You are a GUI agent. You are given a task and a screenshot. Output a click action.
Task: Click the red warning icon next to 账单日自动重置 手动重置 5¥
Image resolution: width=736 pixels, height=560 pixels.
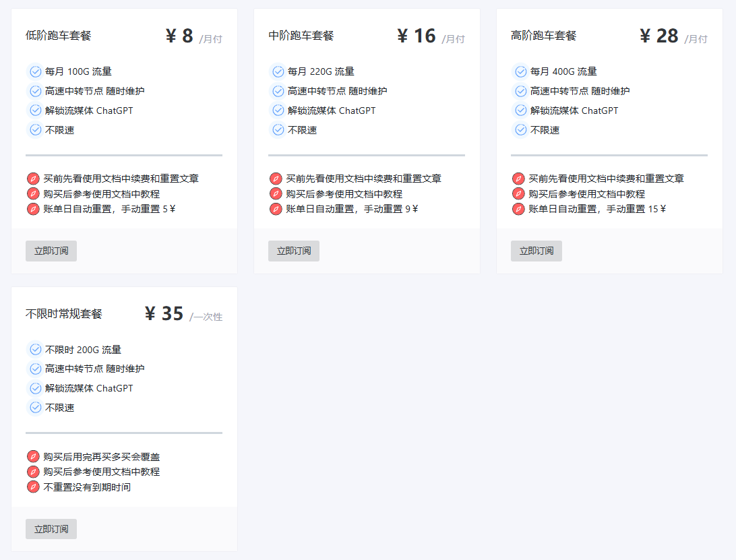pos(32,209)
